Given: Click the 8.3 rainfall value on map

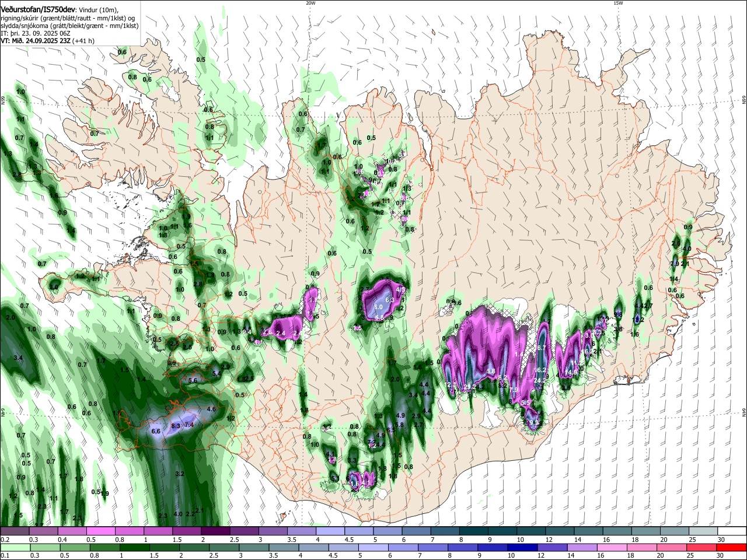Looking at the screenshot, I should coord(176,426).
